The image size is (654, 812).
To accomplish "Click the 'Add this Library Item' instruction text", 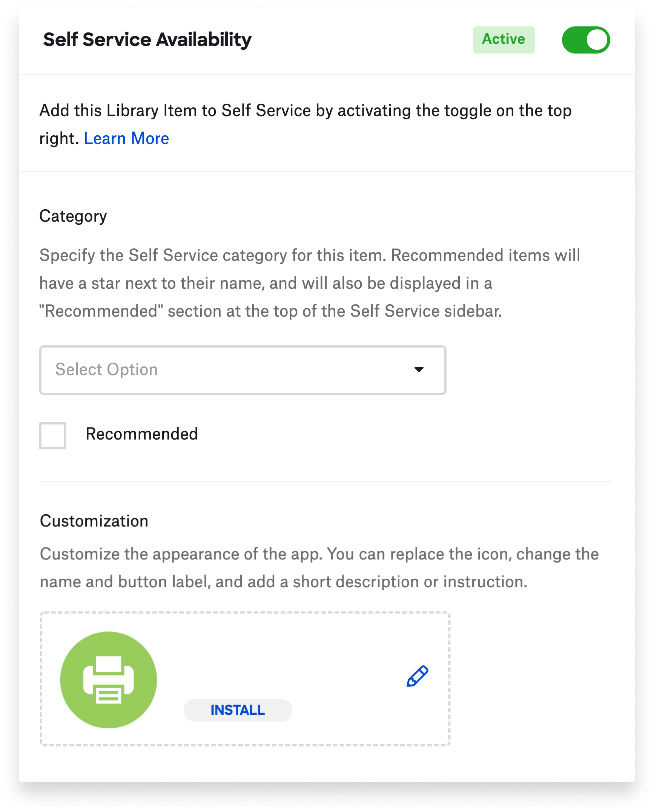I will pyautogui.click(x=306, y=111).
